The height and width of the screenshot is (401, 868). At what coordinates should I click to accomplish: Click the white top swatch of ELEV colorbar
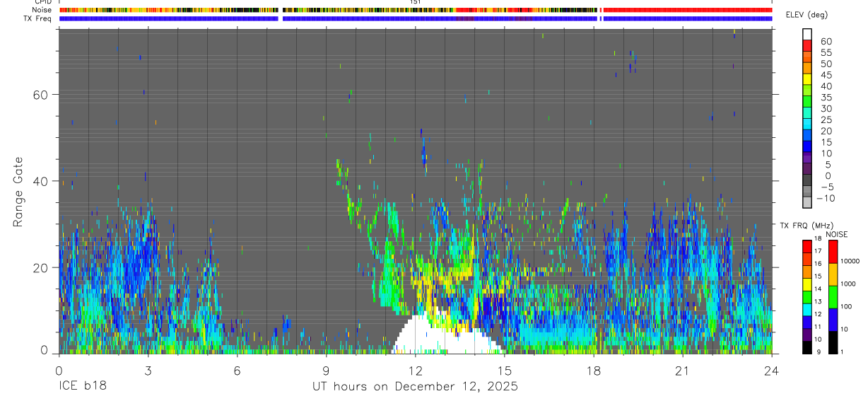click(807, 33)
